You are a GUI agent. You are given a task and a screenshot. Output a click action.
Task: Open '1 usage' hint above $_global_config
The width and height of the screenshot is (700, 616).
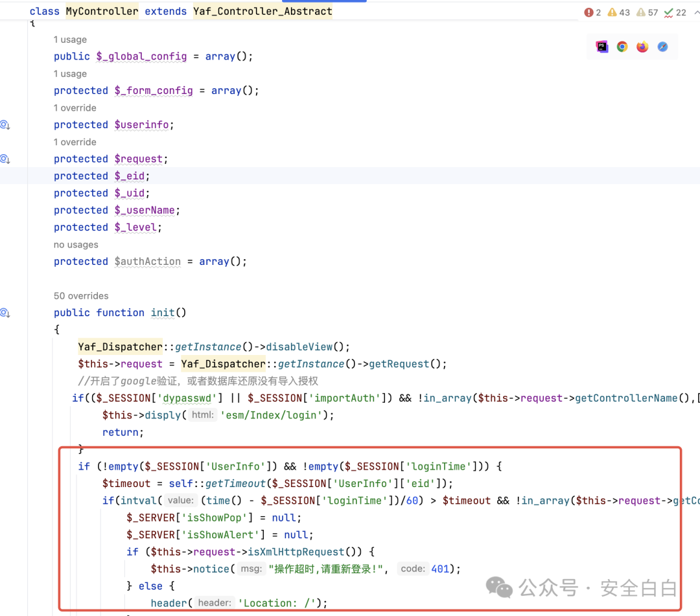(70, 40)
